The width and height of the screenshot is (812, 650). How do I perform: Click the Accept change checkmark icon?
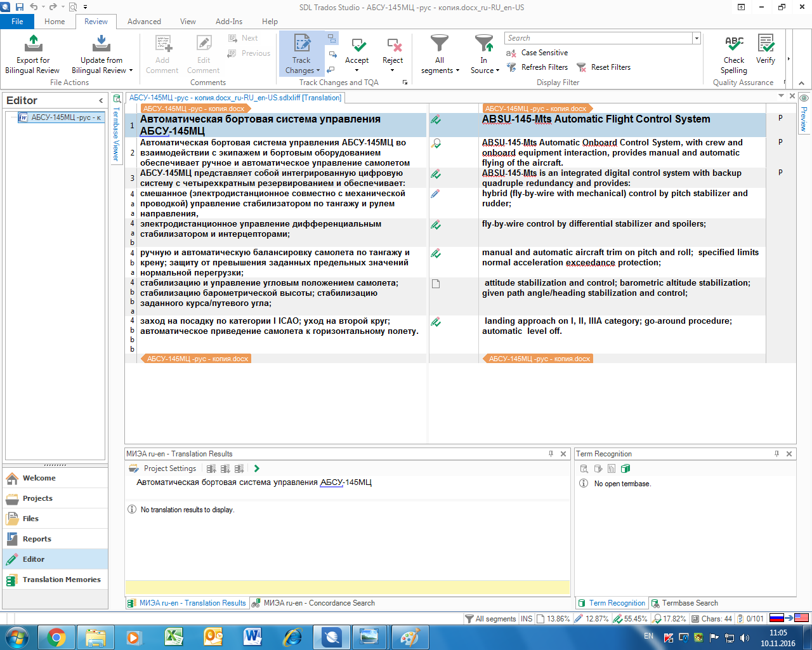358,44
